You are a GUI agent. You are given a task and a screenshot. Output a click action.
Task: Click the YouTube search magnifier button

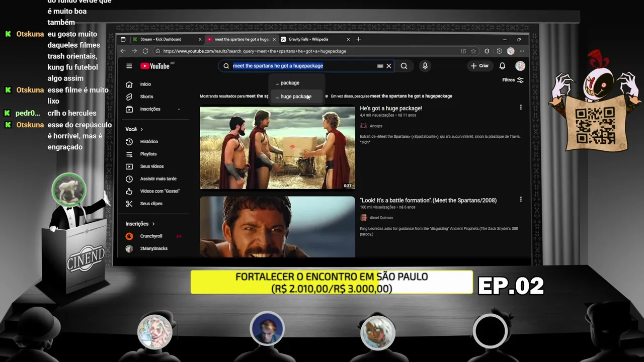(x=404, y=66)
